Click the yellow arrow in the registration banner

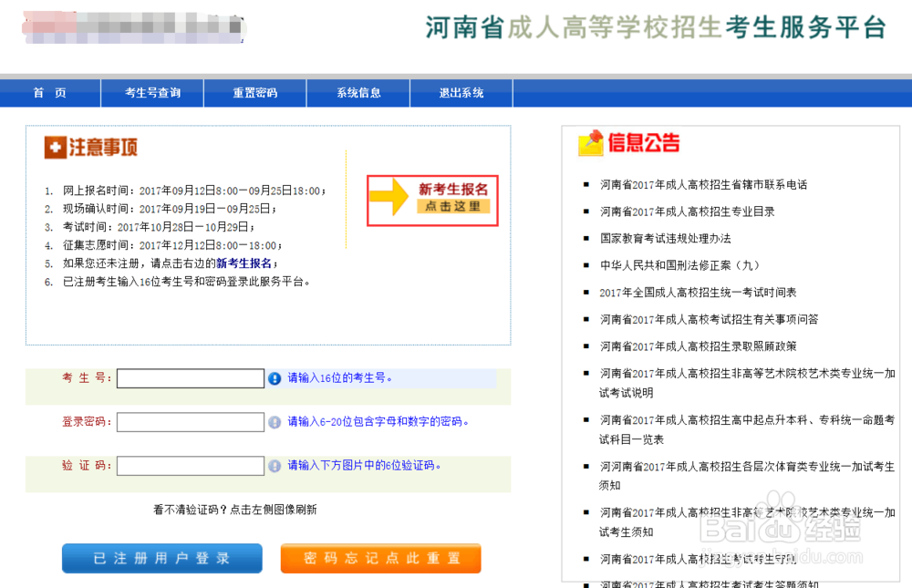point(389,197)
